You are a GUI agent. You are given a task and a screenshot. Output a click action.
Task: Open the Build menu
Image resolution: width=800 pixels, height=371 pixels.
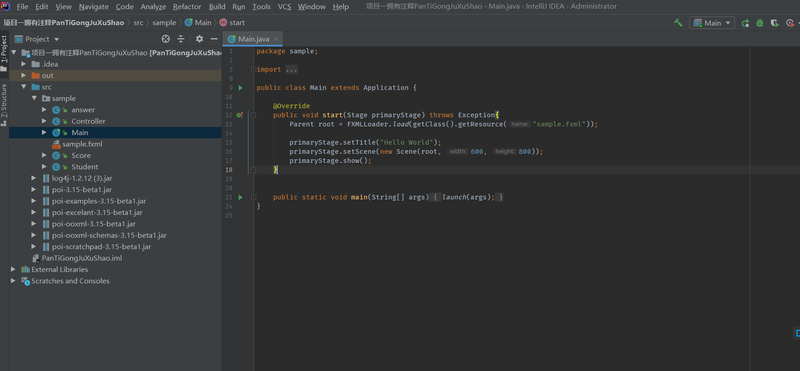[217, 7]
